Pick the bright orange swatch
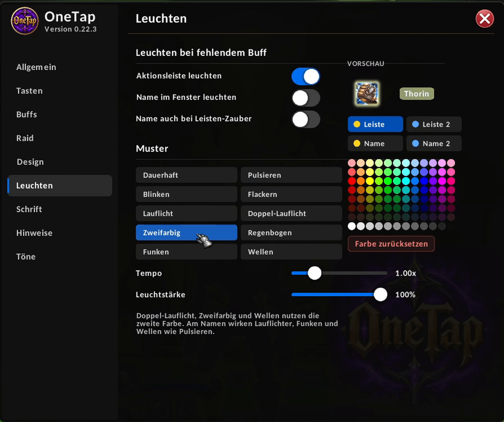 (361, 181)
